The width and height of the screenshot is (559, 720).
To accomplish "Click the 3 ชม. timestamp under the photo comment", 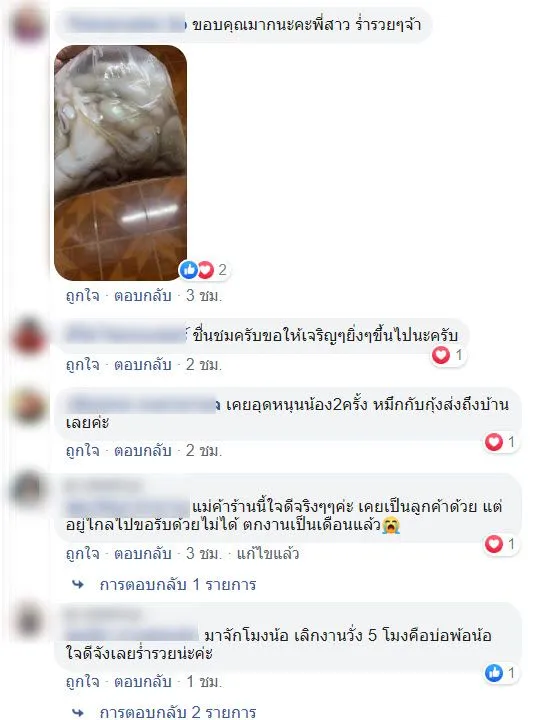I will [x=204, y=296].
